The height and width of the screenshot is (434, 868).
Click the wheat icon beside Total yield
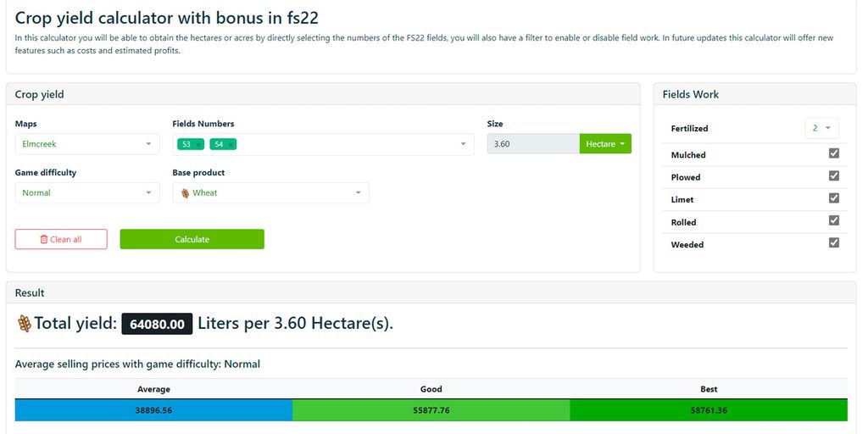tap(24, 323)
